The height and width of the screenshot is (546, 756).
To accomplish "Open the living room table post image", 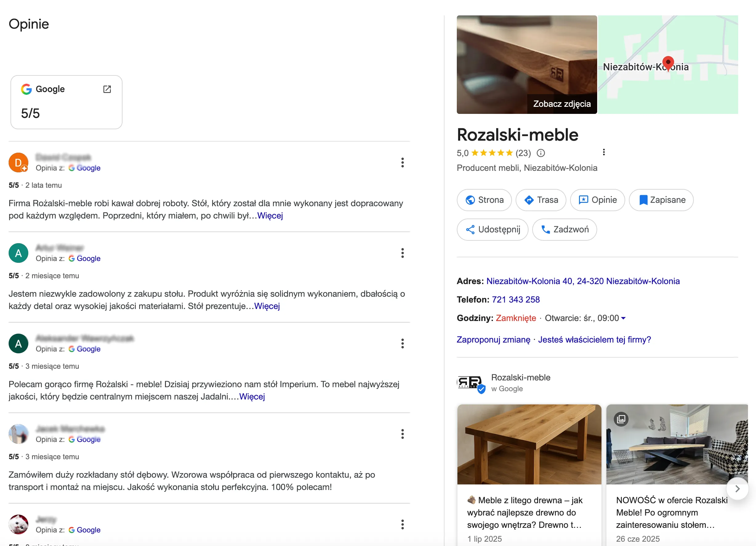I will pos(677,444).
